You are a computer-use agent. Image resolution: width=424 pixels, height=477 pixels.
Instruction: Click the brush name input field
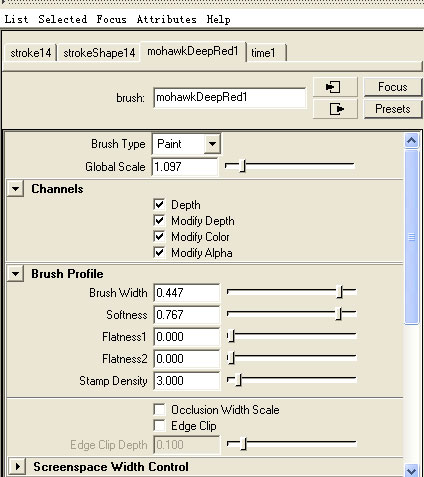[x=229, y=97]
